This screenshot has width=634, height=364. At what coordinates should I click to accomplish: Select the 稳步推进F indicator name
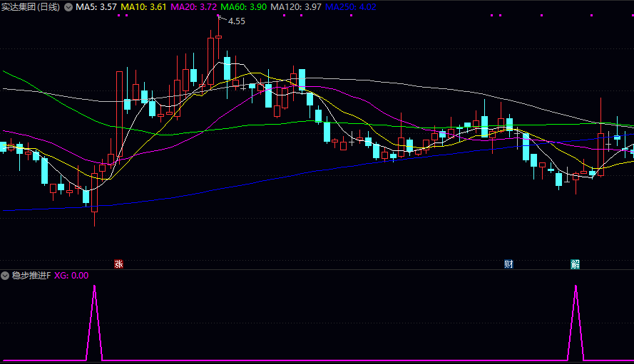pyautogui.click(x=31, y=276)
